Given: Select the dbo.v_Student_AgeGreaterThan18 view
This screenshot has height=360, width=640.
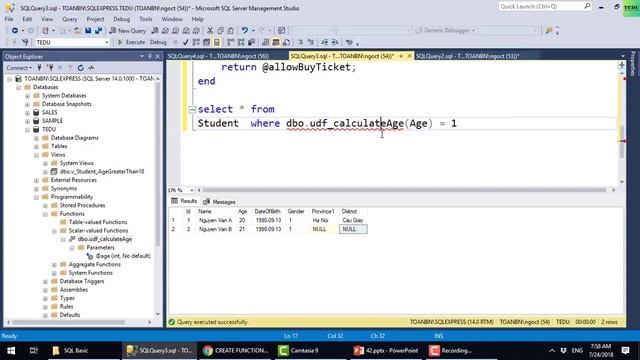Looking at the screenshot, I should [102, 172].
